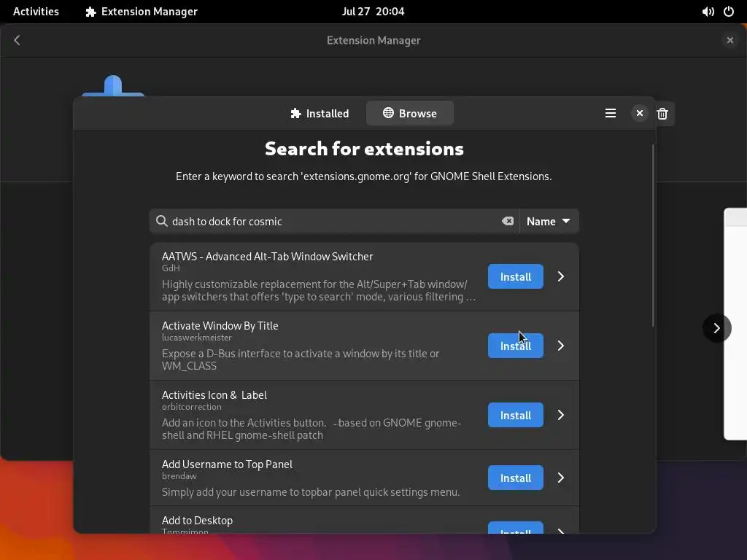Install Activate Window By Title extension
Image resolution: width=747 pixels, height=560 pixels.
point(516,346)
